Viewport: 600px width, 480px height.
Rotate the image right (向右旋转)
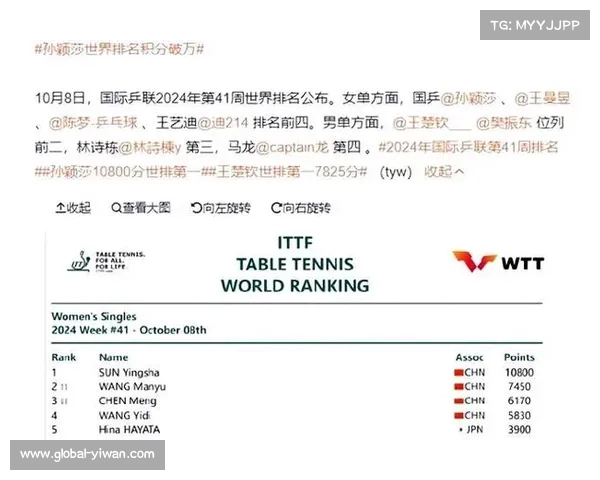[x=275, y=208]
